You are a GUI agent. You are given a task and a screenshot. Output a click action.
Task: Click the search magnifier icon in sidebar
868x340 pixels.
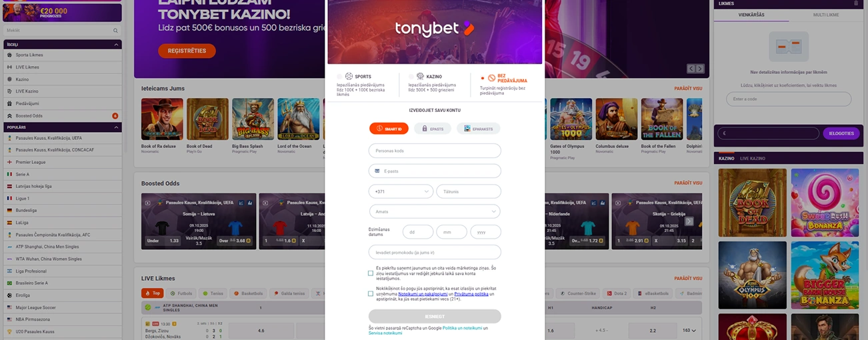[x=115, y=31]
